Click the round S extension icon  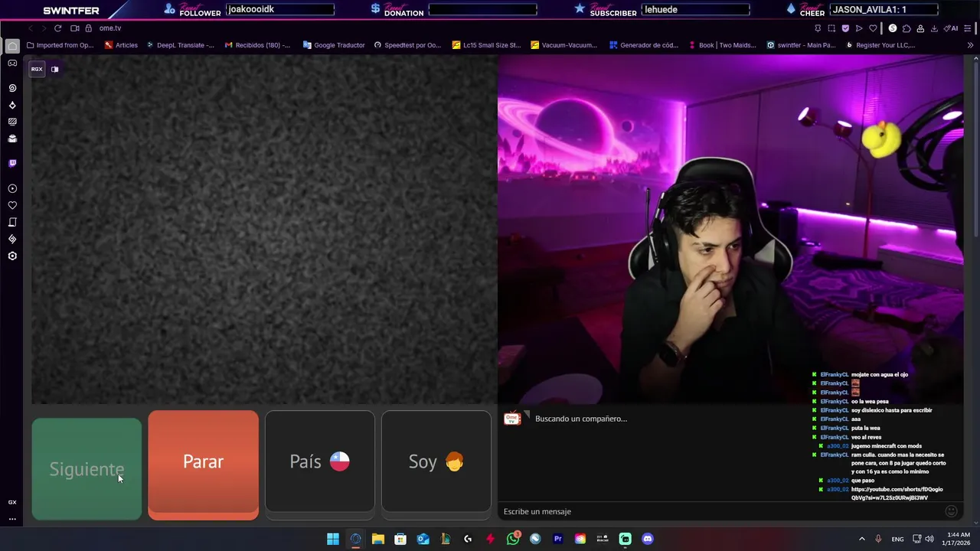tap(893, 28)
